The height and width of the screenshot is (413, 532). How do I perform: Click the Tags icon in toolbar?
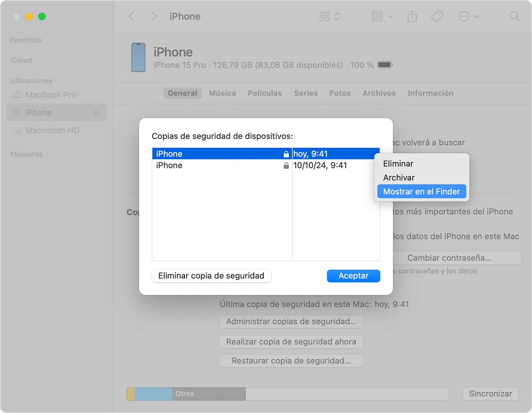(437, 16)
